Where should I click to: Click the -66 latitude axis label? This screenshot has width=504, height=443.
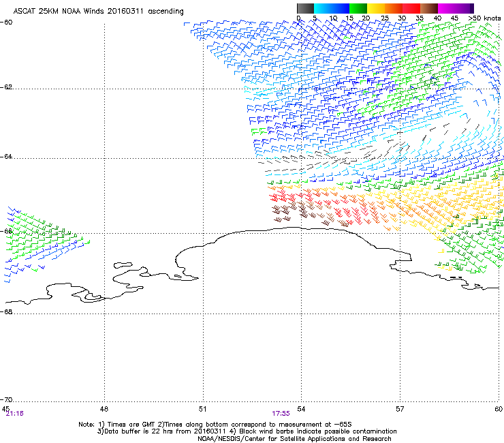[6, 231]
